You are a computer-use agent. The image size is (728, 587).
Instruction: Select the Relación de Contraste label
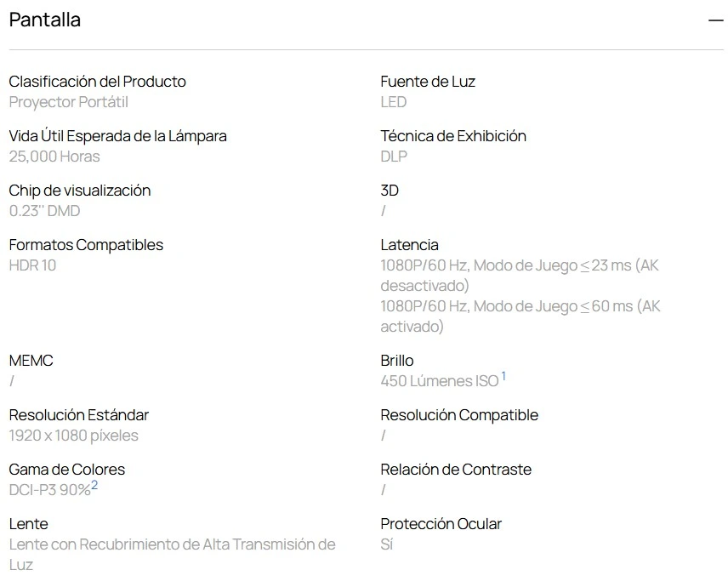(456, 470)
